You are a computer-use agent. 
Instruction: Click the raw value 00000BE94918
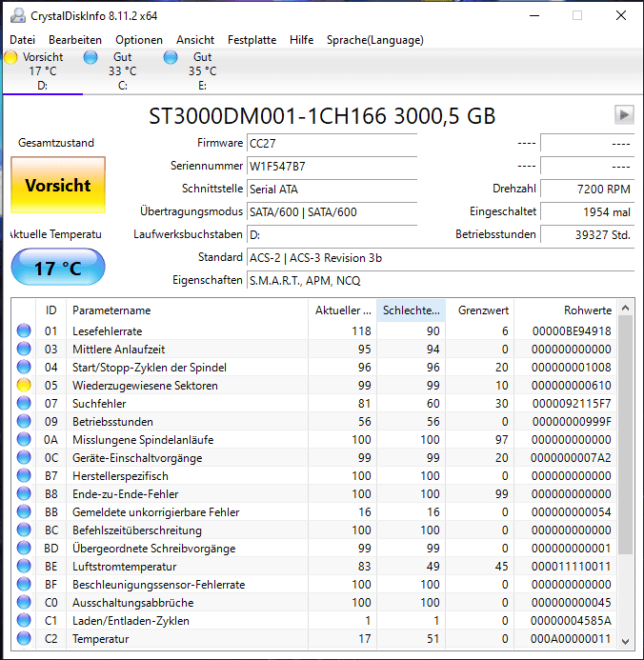tap(572, 331)
